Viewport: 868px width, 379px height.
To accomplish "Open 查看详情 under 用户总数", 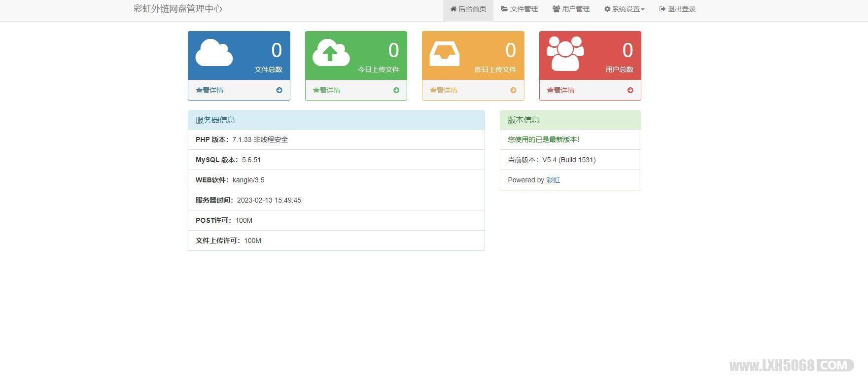I will [560, 90].
